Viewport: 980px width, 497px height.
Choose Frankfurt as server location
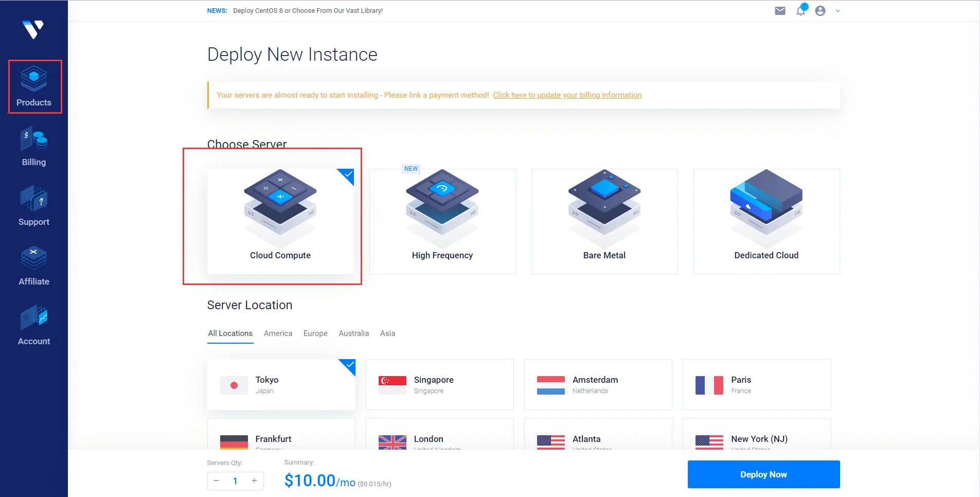(281, 434)
